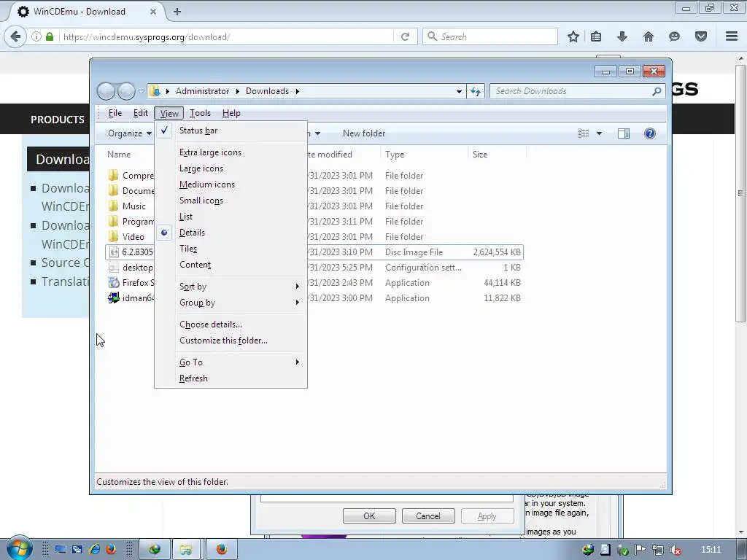The image size is (747, 560).
Task: View site information icon in address bar
Action: (x=36, y=36)
